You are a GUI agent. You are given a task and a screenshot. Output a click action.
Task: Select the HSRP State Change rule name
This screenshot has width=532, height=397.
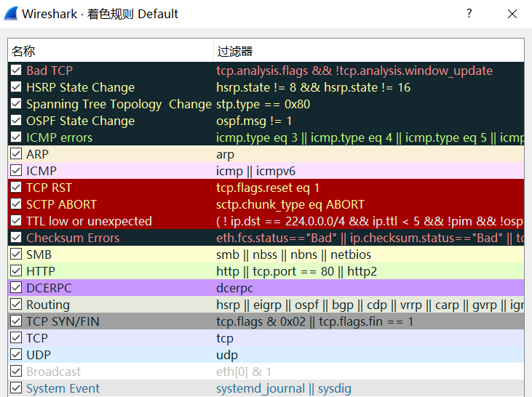(80, 87)
